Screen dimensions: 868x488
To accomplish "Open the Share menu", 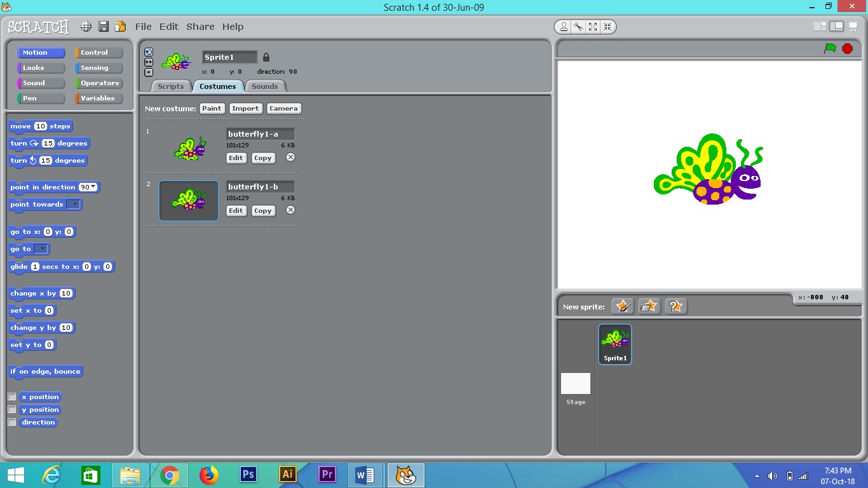I will (x=200, y=27).
